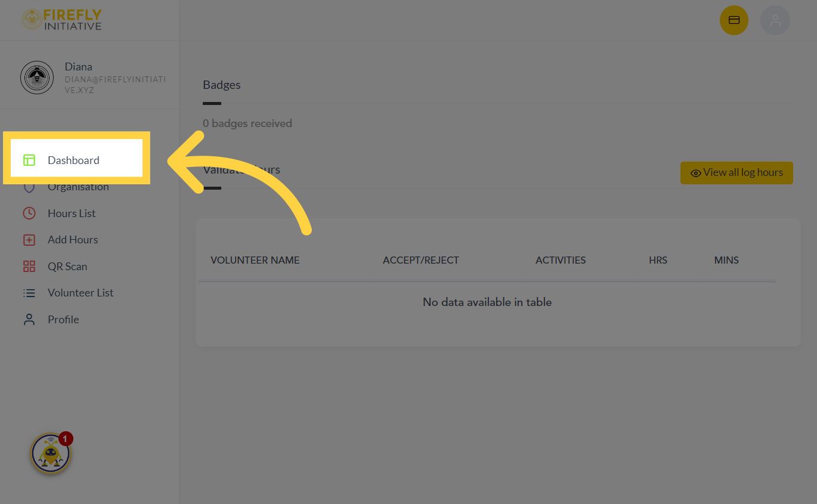Open the Volunteer List menu entry
The image size is (817, 504).
pos(81,292)
